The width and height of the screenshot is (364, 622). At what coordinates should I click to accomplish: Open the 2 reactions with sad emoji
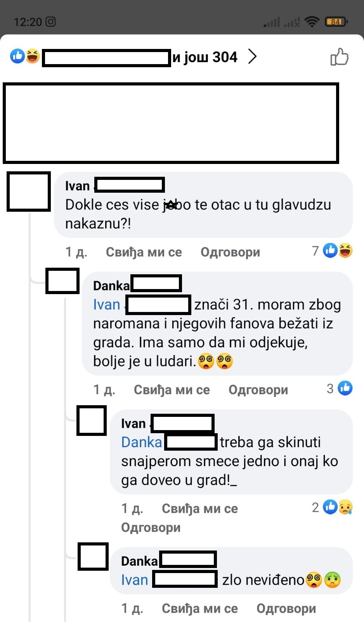(x=332, y=507)
